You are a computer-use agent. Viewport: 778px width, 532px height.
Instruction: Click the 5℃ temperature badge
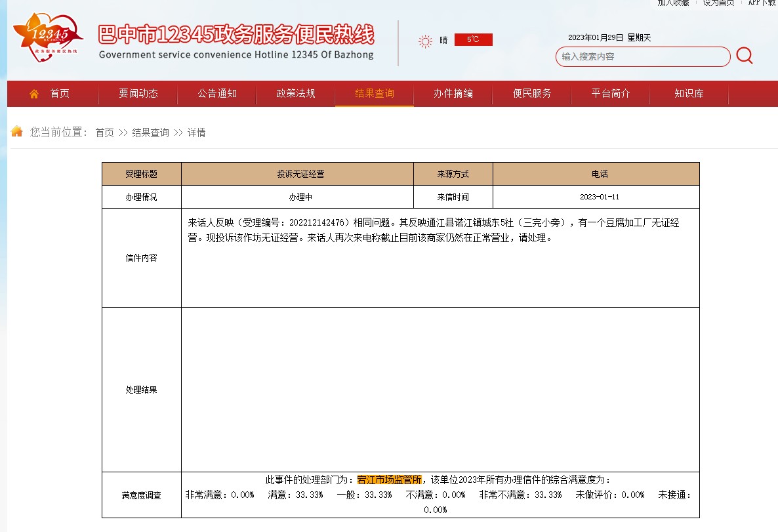click(473, 39)
